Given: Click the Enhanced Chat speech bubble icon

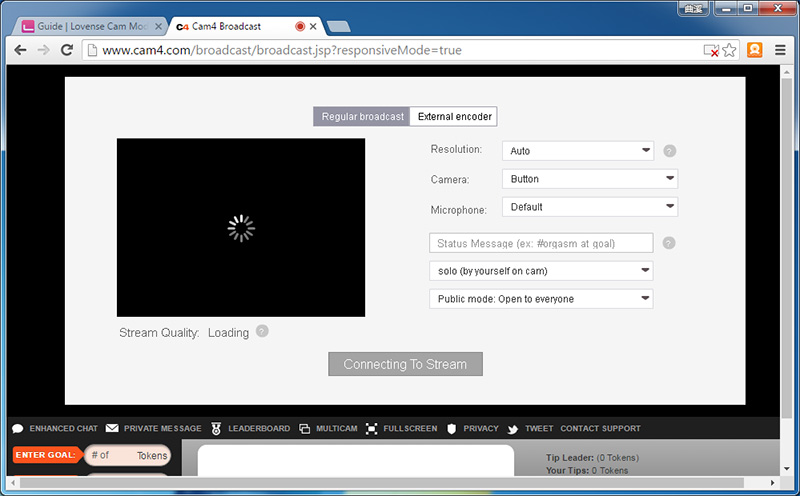Looking at the screenshot, I should point(18,429).
